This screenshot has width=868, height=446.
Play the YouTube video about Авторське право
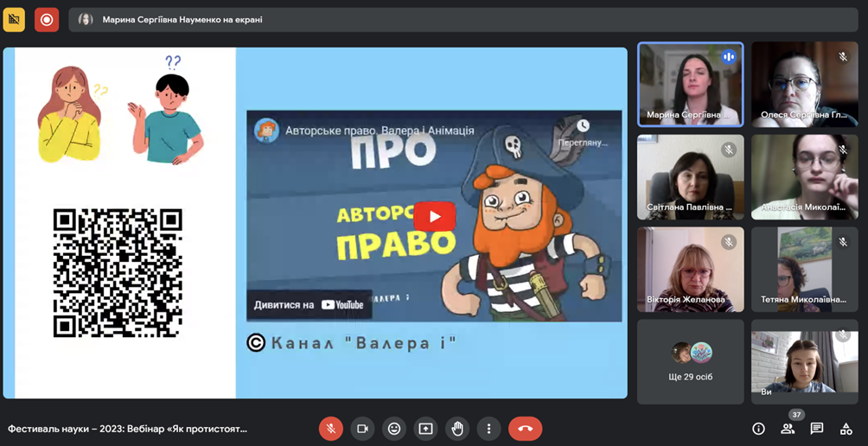(x=434, y=216)
